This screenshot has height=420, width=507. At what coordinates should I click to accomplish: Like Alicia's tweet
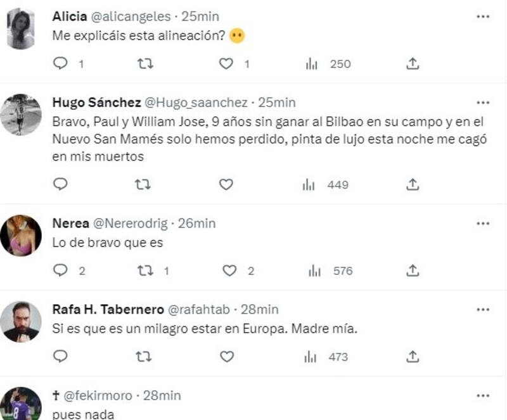point(226,63)
